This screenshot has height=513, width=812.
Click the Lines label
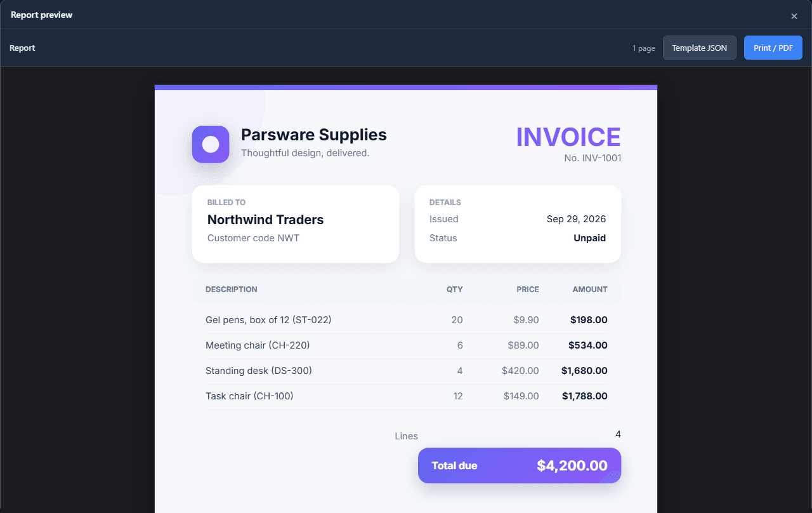click(x=407, y=436)
